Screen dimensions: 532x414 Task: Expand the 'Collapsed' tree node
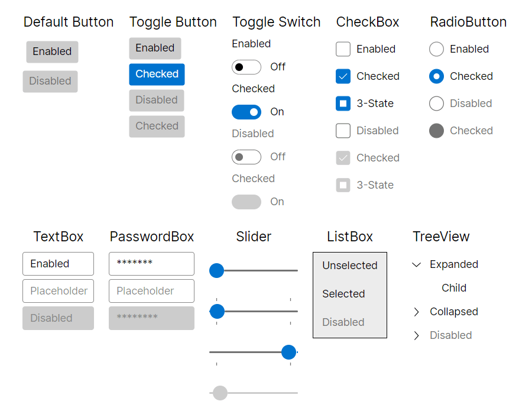tap(416, 312)
